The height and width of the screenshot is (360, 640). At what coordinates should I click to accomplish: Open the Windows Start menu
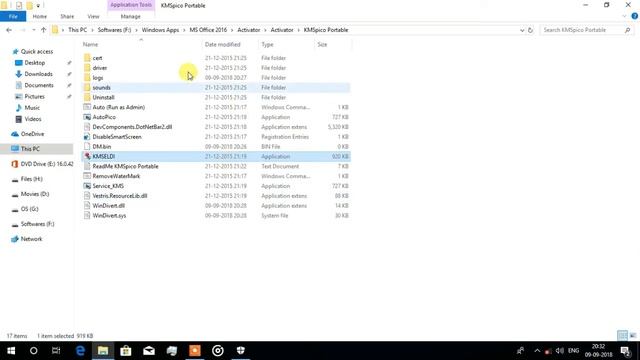[x=11, y=351]
